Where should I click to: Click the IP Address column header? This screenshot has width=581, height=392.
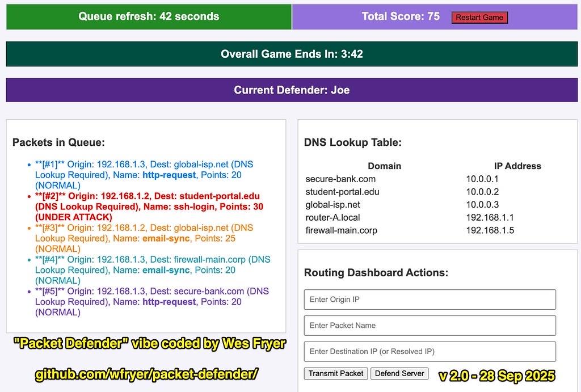coord(517,166)
